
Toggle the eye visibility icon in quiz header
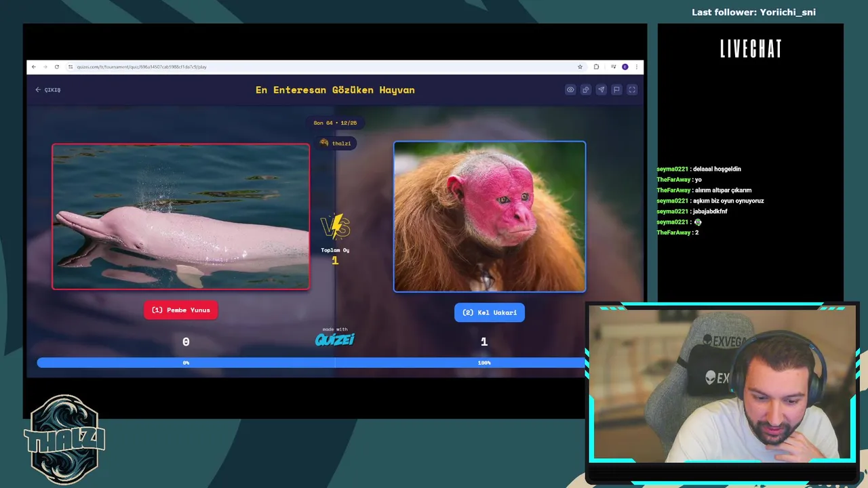tap(570, 89)
